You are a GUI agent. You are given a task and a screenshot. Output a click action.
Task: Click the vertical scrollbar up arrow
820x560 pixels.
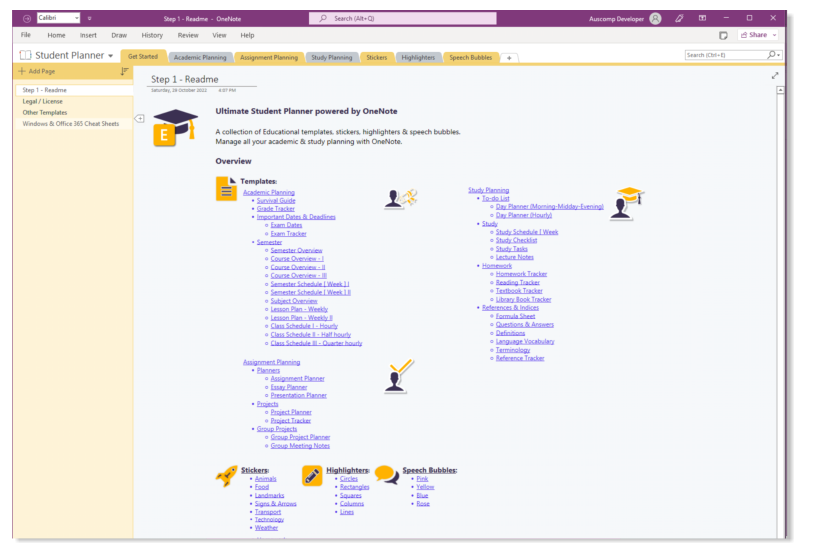(x=780, y=90)
